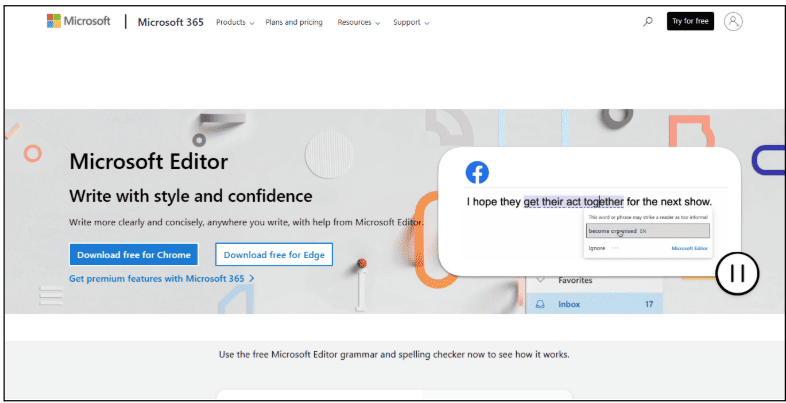Expand the Resources dropdown
This screenshot has height=403, width=786.
point(358,22)
